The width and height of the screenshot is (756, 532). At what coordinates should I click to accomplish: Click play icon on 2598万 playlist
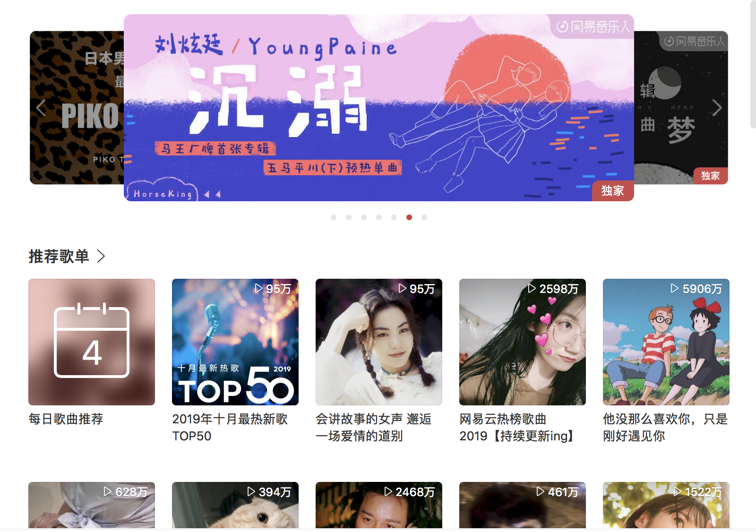click(532, 288)
